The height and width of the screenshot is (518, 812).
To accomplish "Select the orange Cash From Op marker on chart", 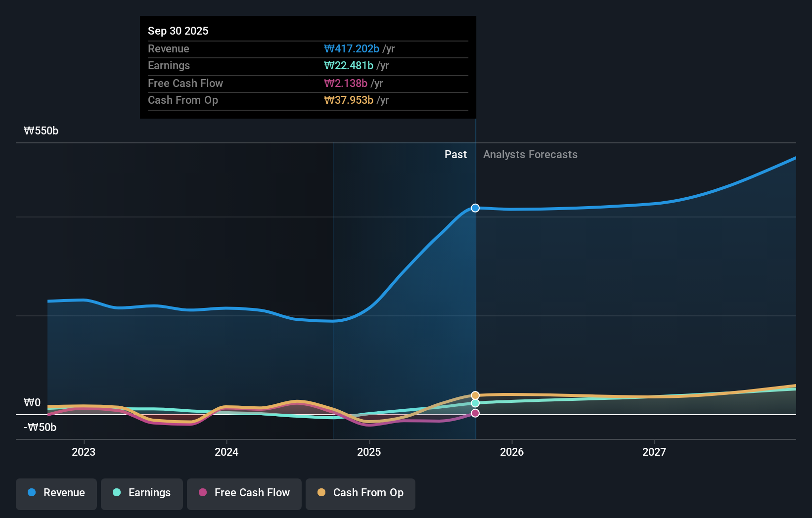I will pos(475,395).
